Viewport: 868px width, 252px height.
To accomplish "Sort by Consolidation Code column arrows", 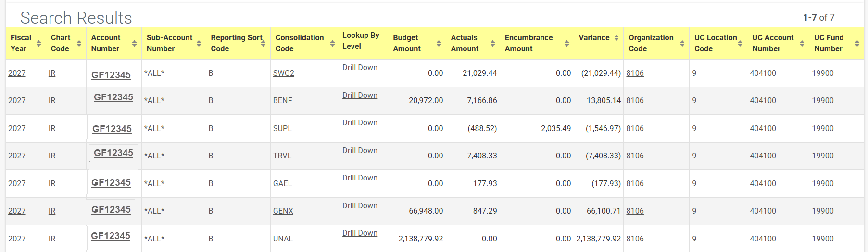I will [x=332, y=43].
